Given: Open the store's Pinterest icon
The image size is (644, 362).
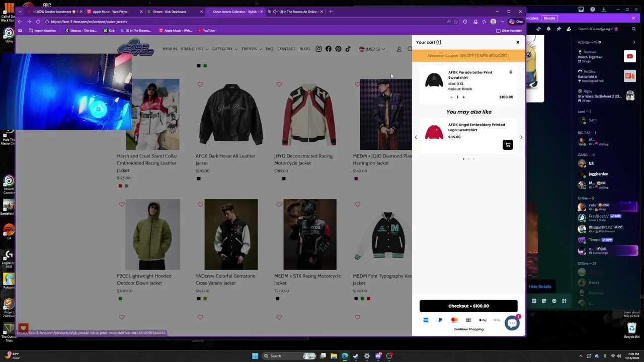Looking at the screenshot, I should pyautogui.click(x=338, y=49).
